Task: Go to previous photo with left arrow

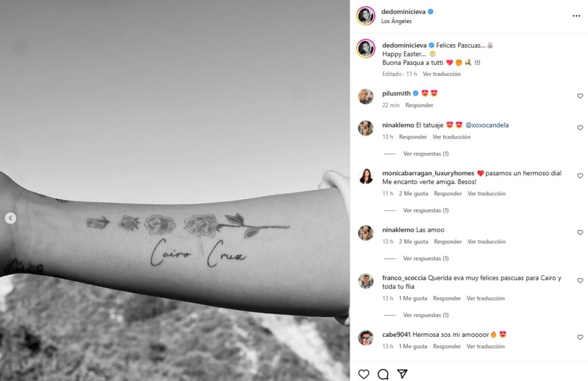Action: (x=10, y=218)
